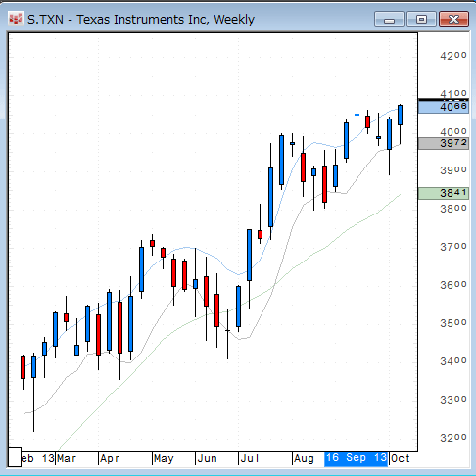Image resolution: width=476 pixels, height=476 pixels.
Task: Click the Jun label on time axis
Action: [x=208, y=459]
